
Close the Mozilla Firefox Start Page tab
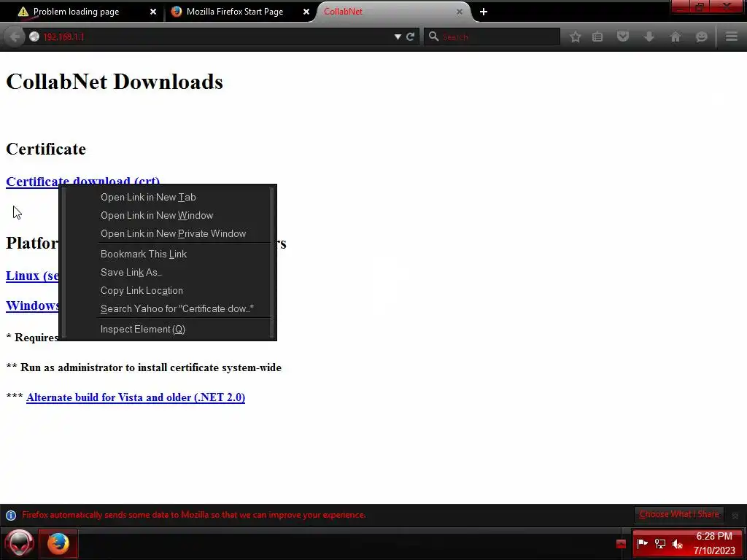click(x=306, y=12)
